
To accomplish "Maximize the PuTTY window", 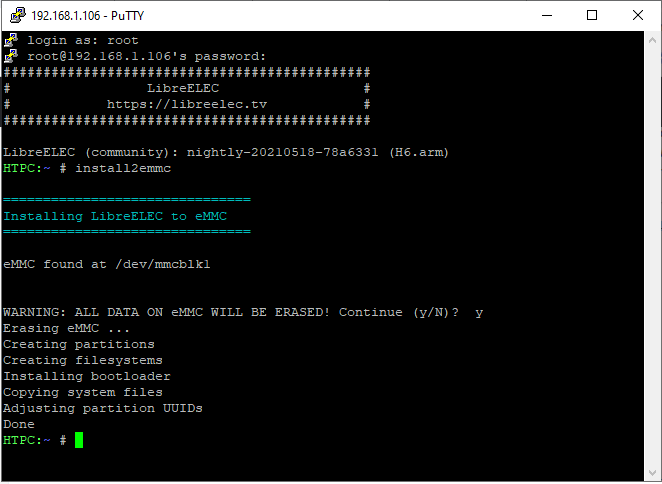I will tap(592, 15).
